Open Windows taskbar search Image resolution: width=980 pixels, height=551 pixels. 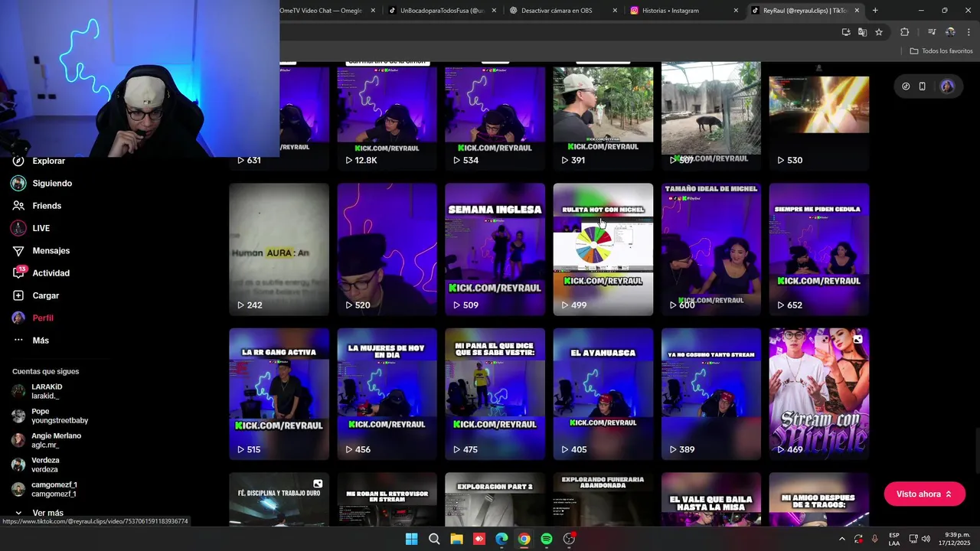434,539
